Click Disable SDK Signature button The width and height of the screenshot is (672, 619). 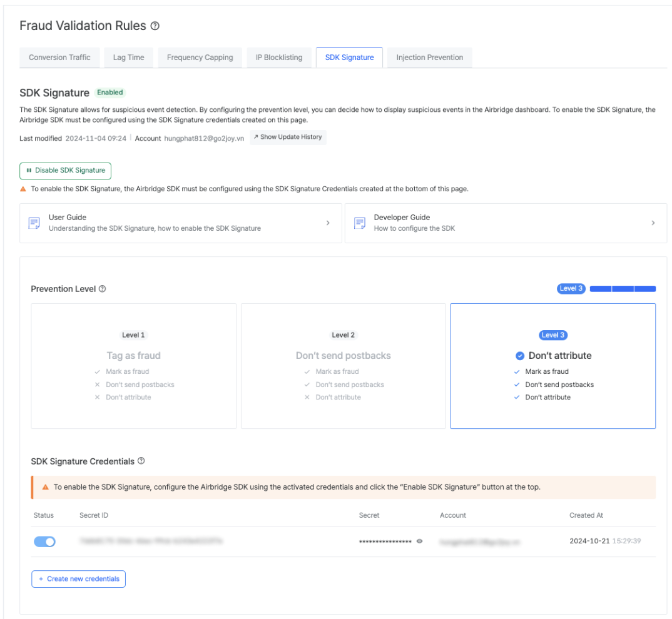(65, 171)
